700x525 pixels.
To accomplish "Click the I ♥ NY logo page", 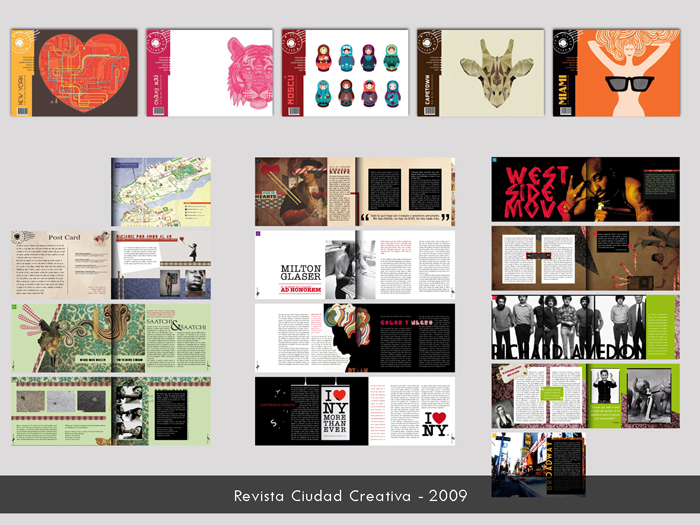I will coord(405,411).
